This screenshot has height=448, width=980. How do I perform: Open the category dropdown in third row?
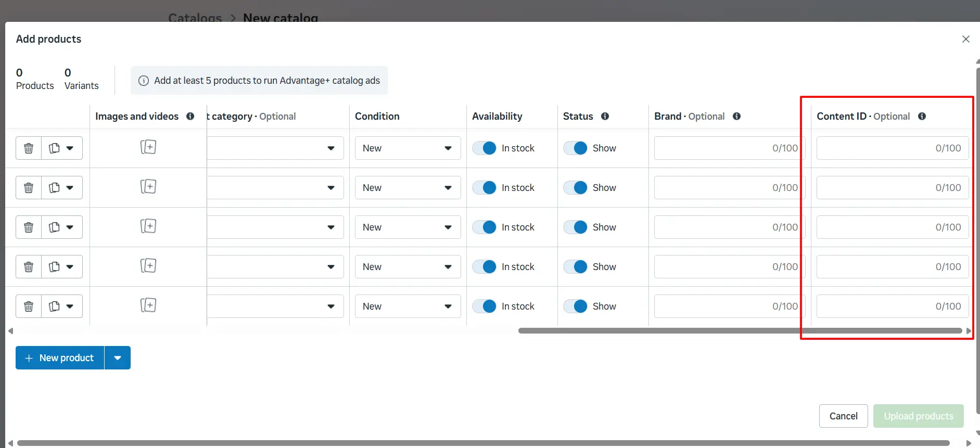point(275,227)
